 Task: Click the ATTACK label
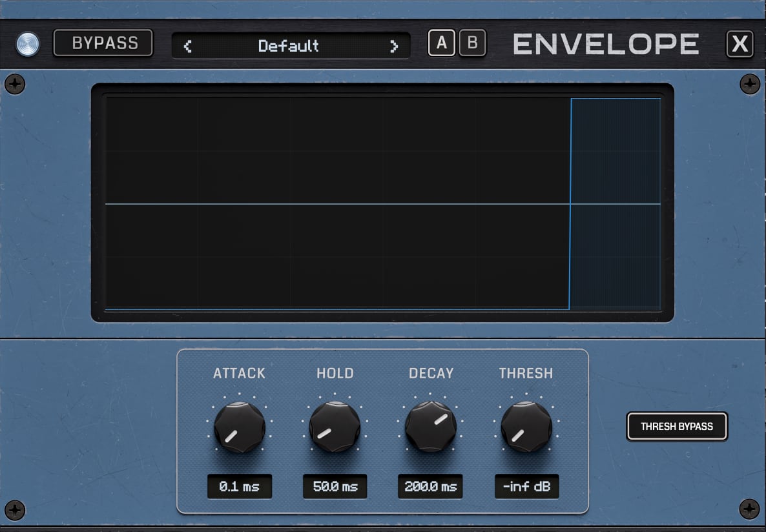tap(240, 373)
